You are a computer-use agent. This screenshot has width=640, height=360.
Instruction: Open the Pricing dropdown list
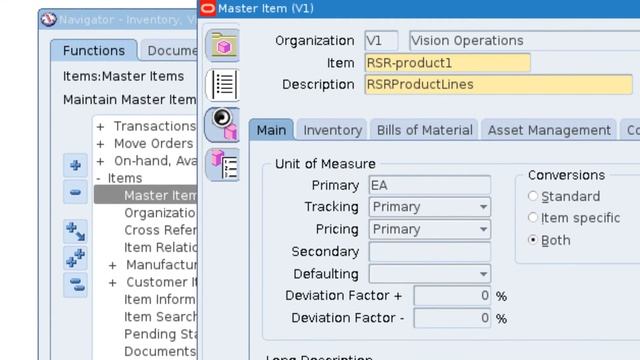coord(429,229)
